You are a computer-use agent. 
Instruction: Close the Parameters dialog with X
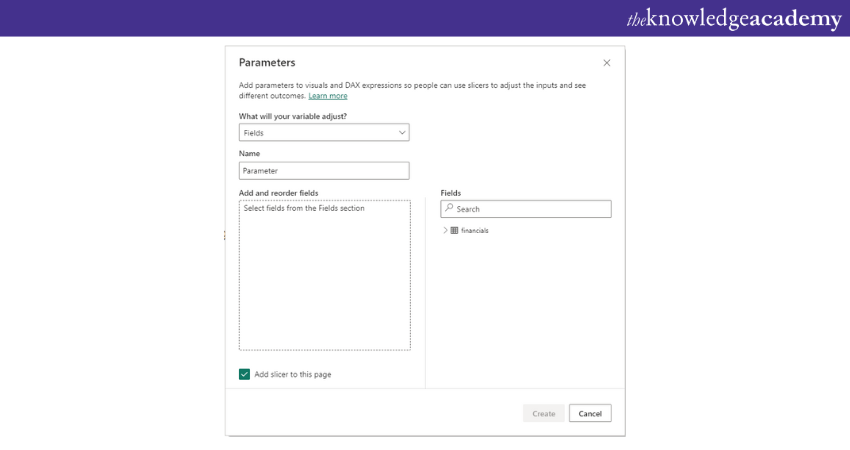[606, 63]
